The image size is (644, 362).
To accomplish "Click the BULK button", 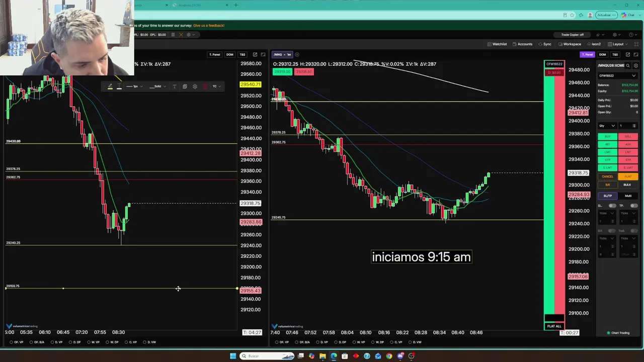I will 628,185.
